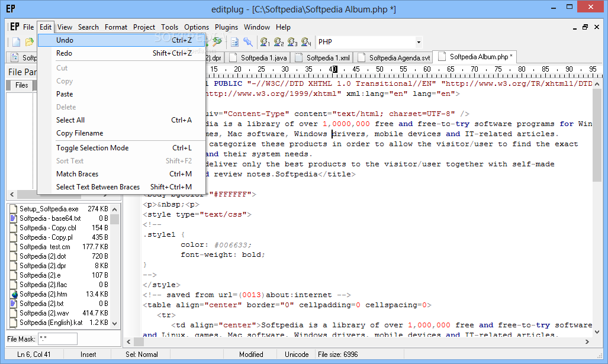Click Select Text Between Braces
Image resolution: width=608 pixels, height=364 pixels.
pyautogui.click(x=121, y=187)
